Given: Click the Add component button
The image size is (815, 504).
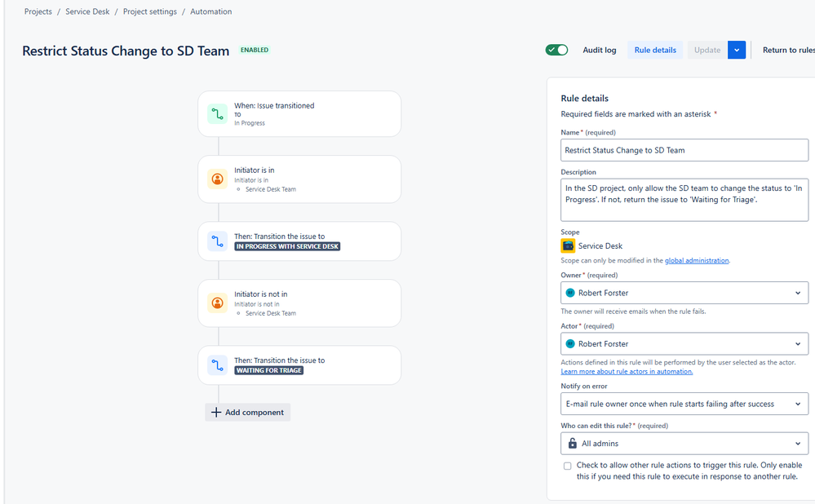Looking at the screenshot, I should (247, 412).
